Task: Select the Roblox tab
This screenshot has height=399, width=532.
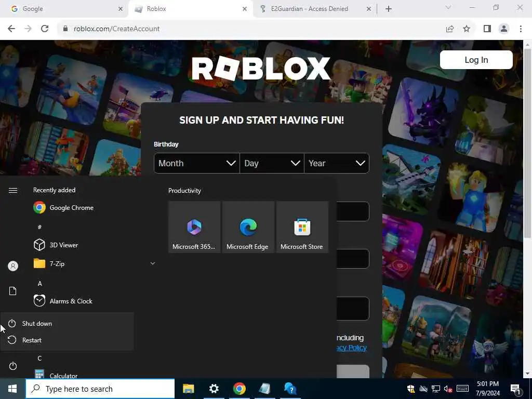Action: pos(190,9)
